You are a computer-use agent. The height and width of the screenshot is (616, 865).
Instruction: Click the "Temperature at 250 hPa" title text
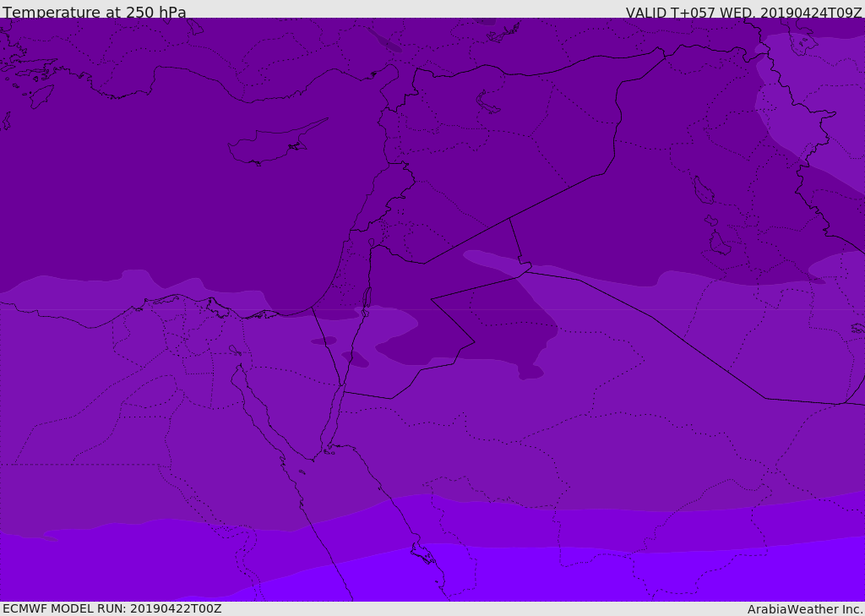click(x=95, y=12)
